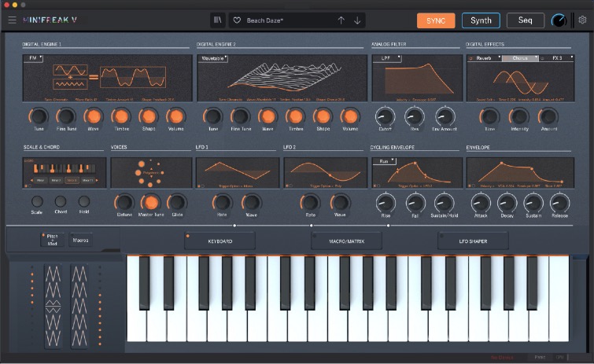This screenshot has width=594, height=364.
Task: Click the Analog Filter Cutoff knob
Action: [x=385, y=117]
